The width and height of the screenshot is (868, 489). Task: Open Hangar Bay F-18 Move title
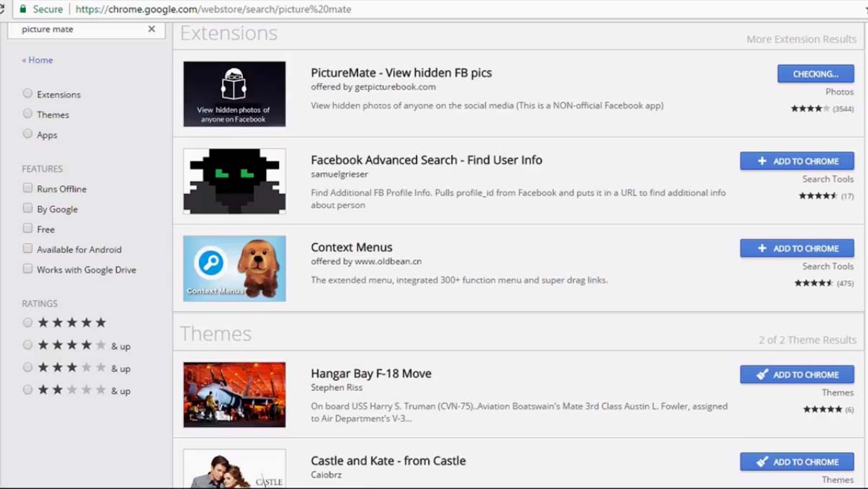371,374
